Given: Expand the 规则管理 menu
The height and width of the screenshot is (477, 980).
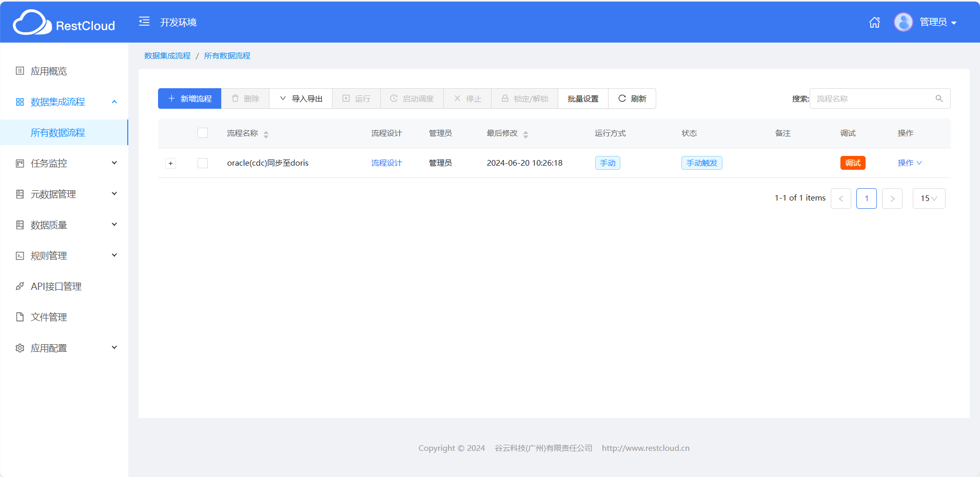Looking at the screenshot, I should (x=64, y=255).
